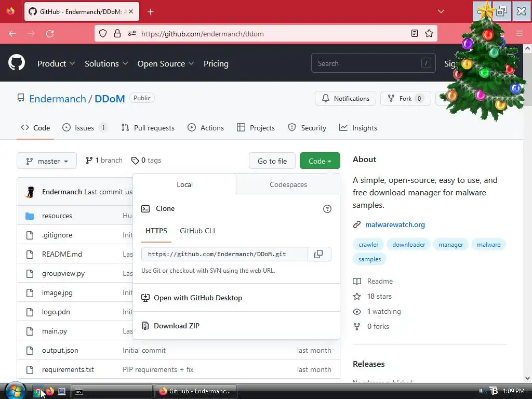This screenshot has width=532, height=399.
Task: Open the Actions tab
Action: (206, 128)
